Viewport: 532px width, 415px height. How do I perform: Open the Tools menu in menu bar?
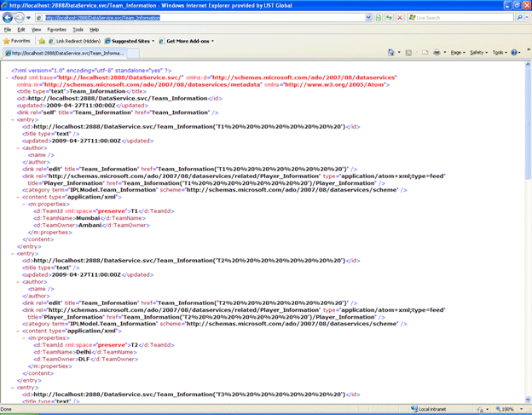click(78, 30)
